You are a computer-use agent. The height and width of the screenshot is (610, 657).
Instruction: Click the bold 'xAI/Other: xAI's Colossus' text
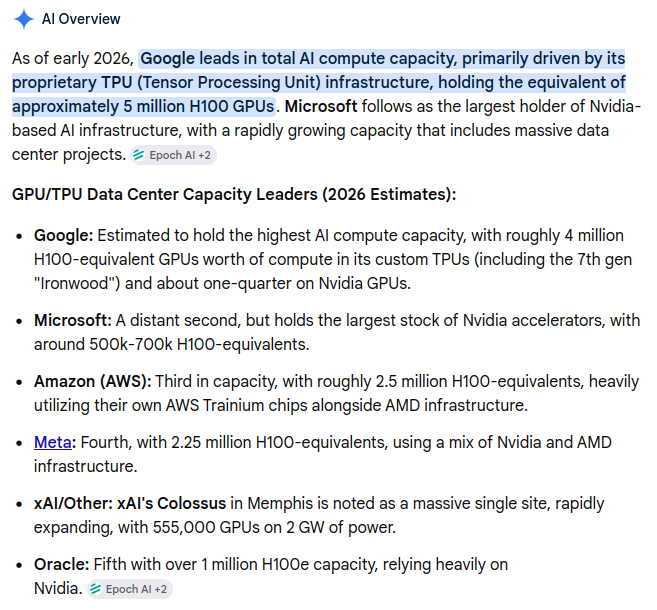click(130, 503)
